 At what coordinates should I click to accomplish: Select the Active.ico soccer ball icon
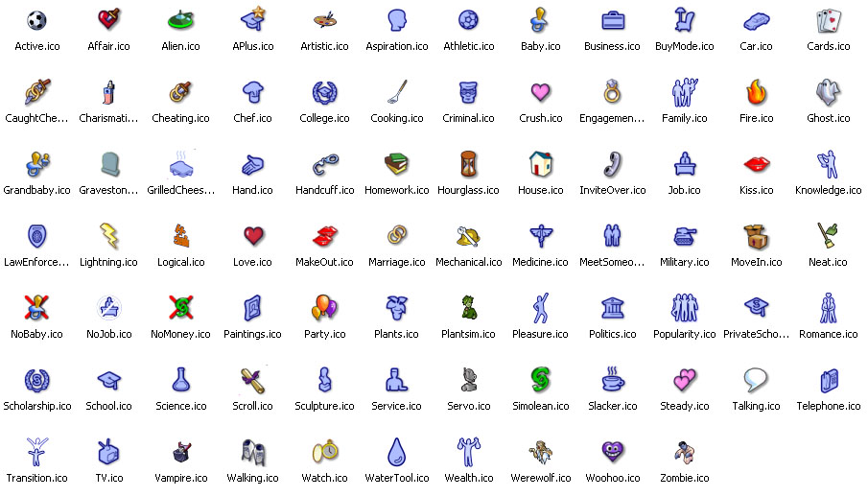coord(37,20)
